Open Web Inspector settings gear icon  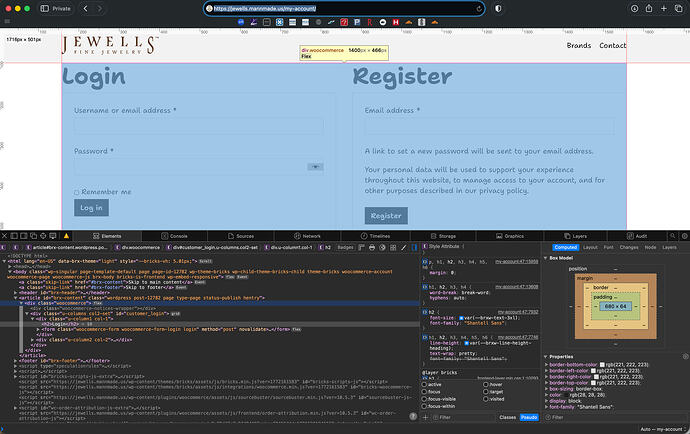(684, 236)
